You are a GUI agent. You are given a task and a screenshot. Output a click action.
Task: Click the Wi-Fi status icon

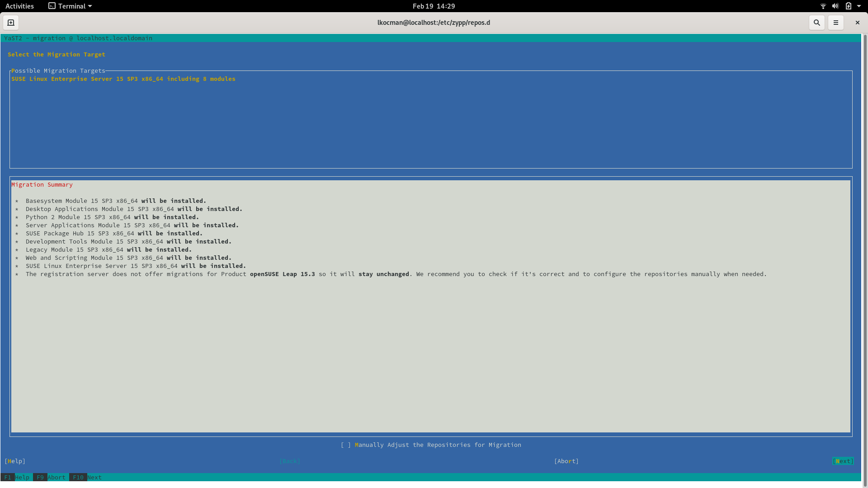823,6
